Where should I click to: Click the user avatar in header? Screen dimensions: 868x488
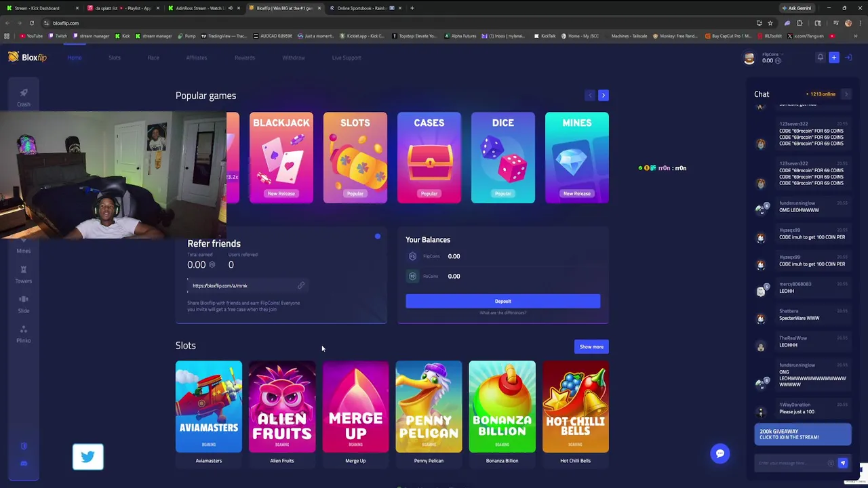tap(749, 58)
